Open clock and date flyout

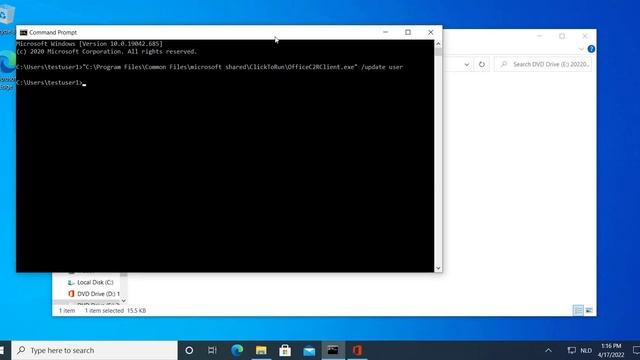click(611, 350)
